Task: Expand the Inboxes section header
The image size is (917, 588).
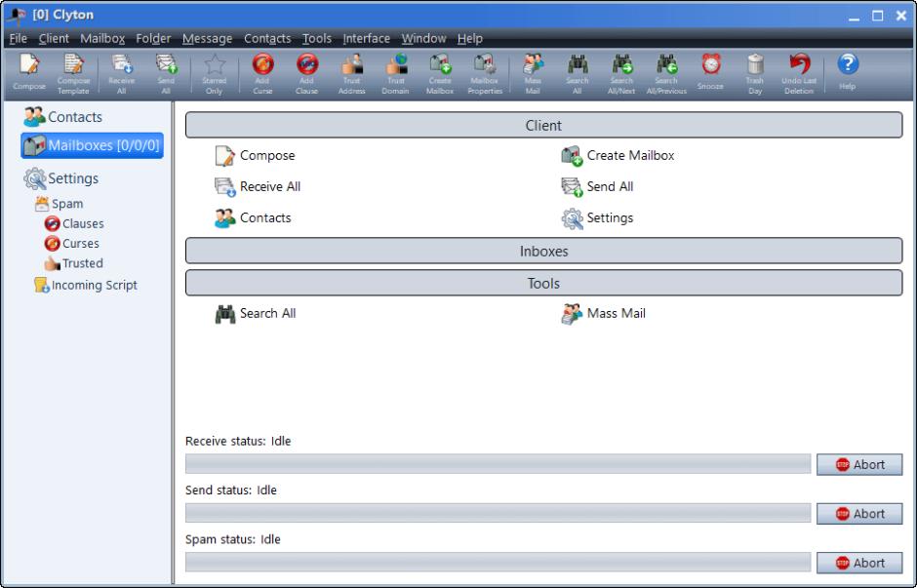Action: (543, 251)
